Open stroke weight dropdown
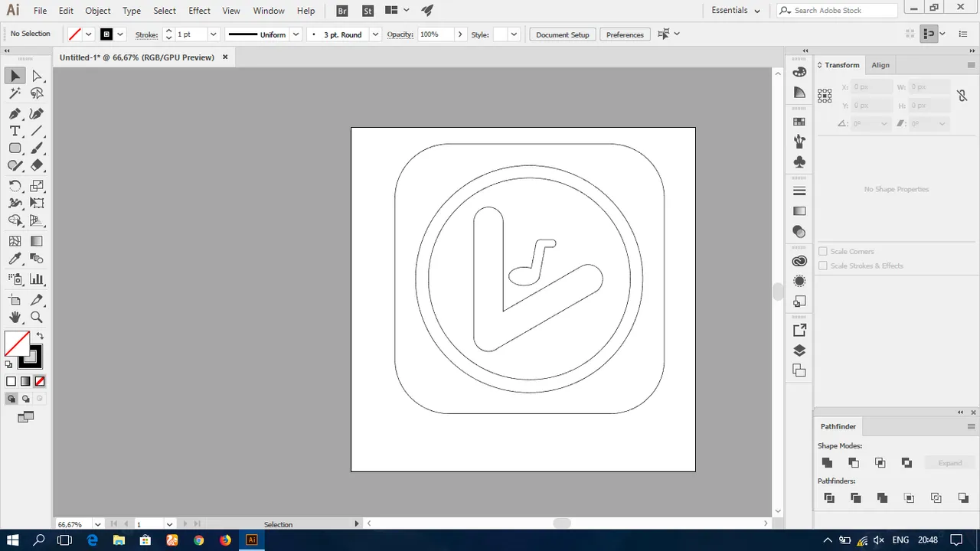 [x=214, y=34]
